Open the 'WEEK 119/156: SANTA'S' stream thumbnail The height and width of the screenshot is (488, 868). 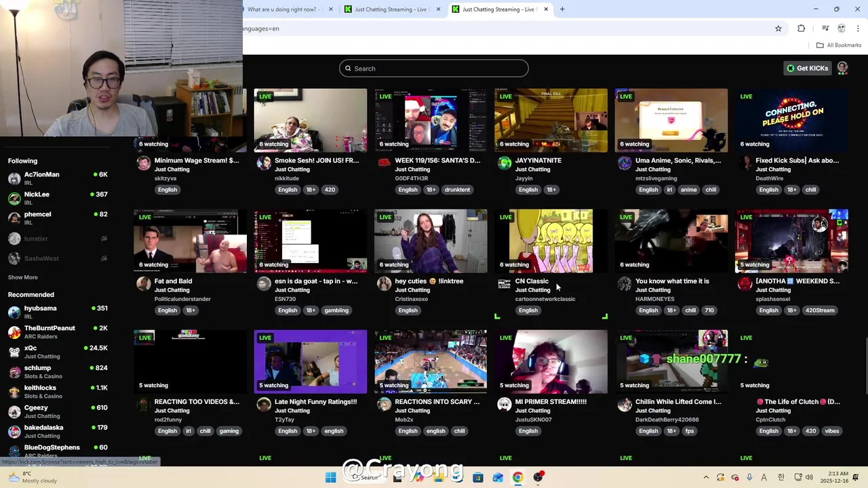[431, 120]
